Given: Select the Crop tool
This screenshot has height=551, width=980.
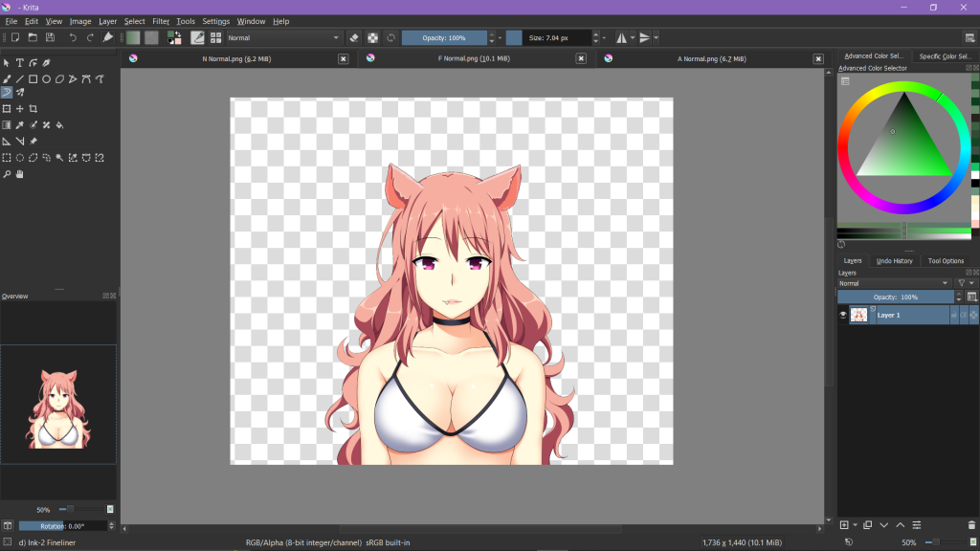Looking at the screenshot, I should click(33, 109).
